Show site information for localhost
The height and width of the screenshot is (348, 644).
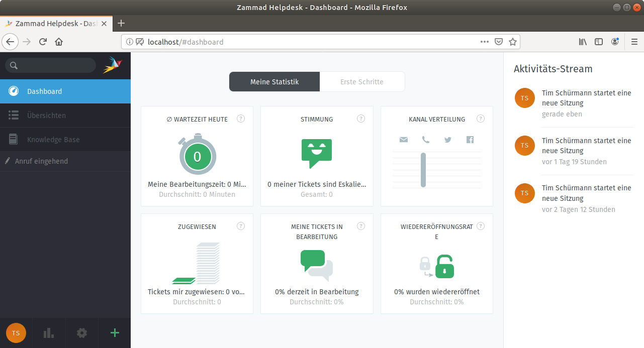click(129, 42)
